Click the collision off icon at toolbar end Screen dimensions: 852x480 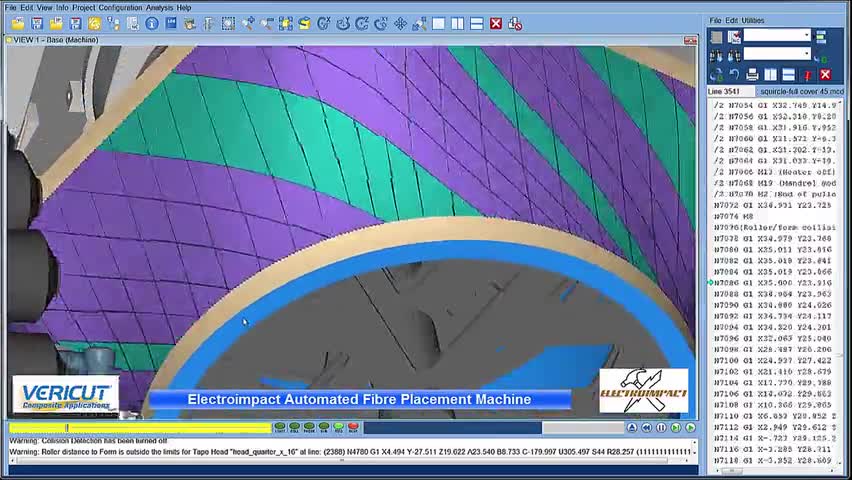click(515, 23)
